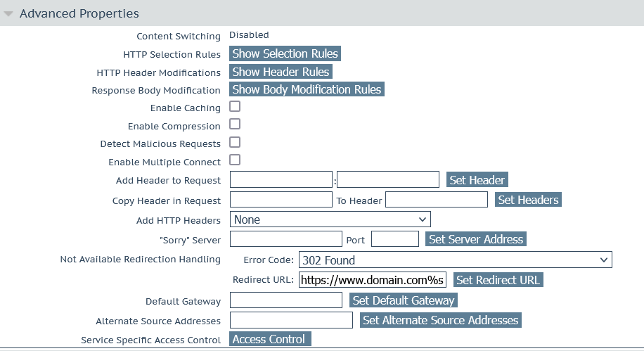644x351 pixels.
Task: Click the Set Header button
Action: (x=477, y=180)
